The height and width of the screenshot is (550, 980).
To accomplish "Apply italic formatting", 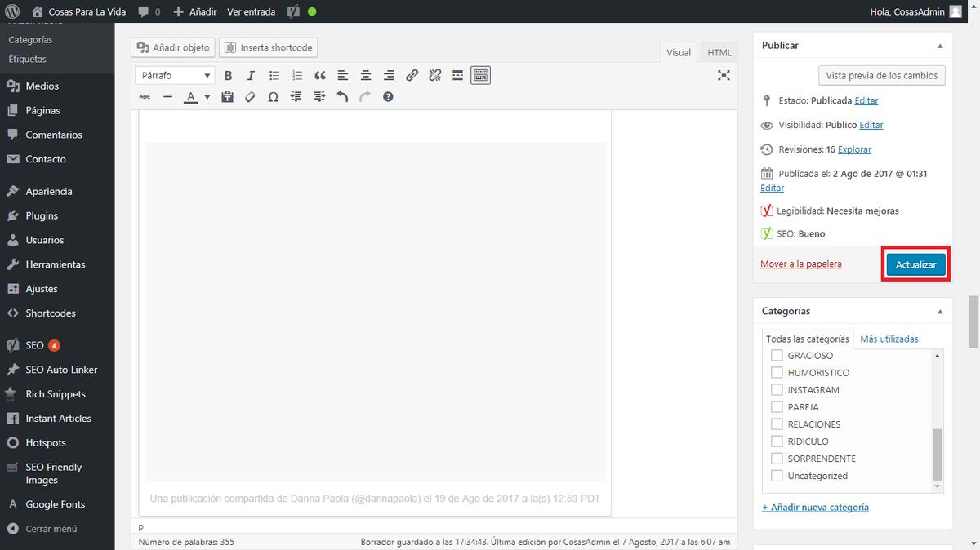I will tap(251, 75).
